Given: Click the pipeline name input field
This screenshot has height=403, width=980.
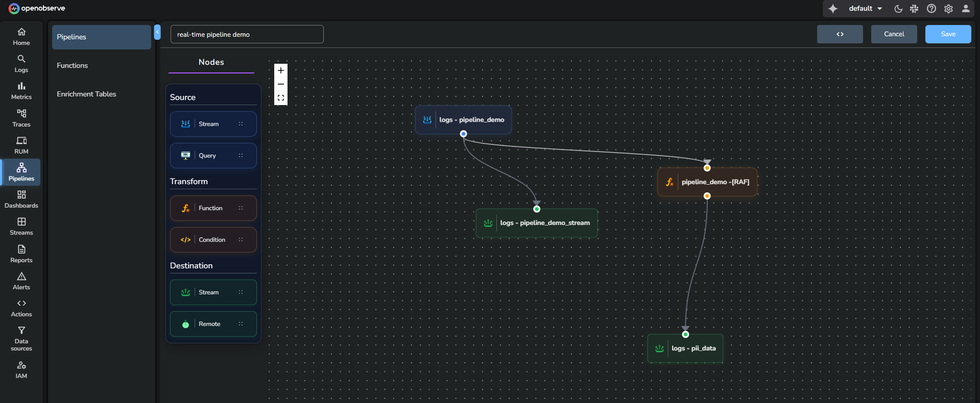Looking at the screenshot, I should coord(247,35).
